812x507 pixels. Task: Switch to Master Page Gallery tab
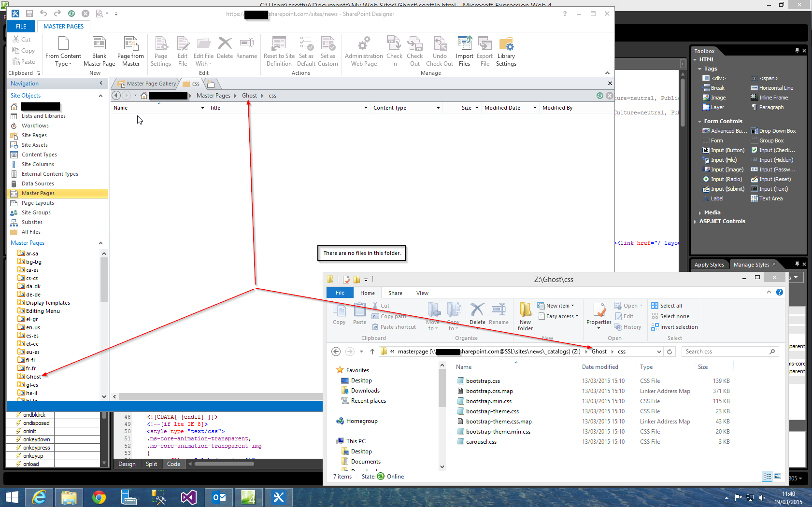click(x=147, y=84)
